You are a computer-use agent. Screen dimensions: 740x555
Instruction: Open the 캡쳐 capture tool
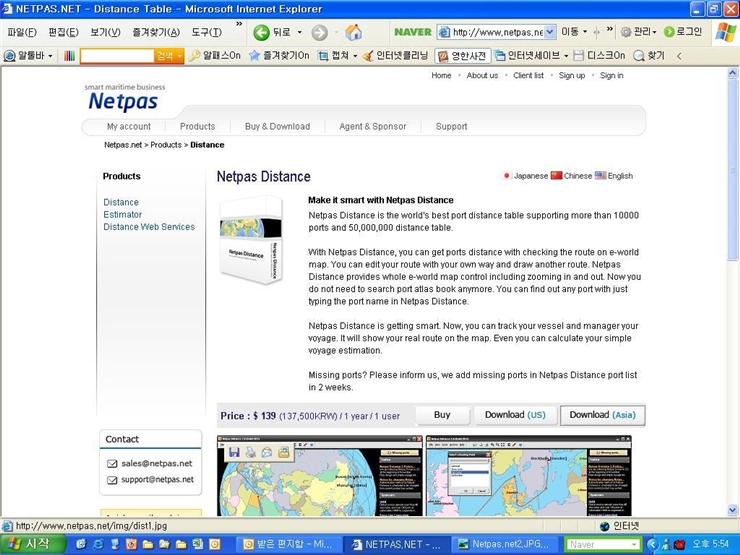point(337,56)
